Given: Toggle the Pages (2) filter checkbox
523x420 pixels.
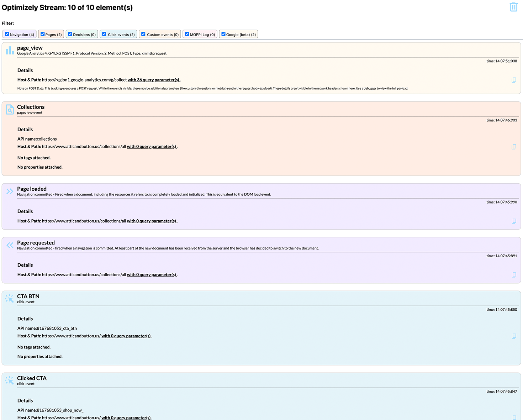Looking at the screenshot, I should tap(43, 34).
